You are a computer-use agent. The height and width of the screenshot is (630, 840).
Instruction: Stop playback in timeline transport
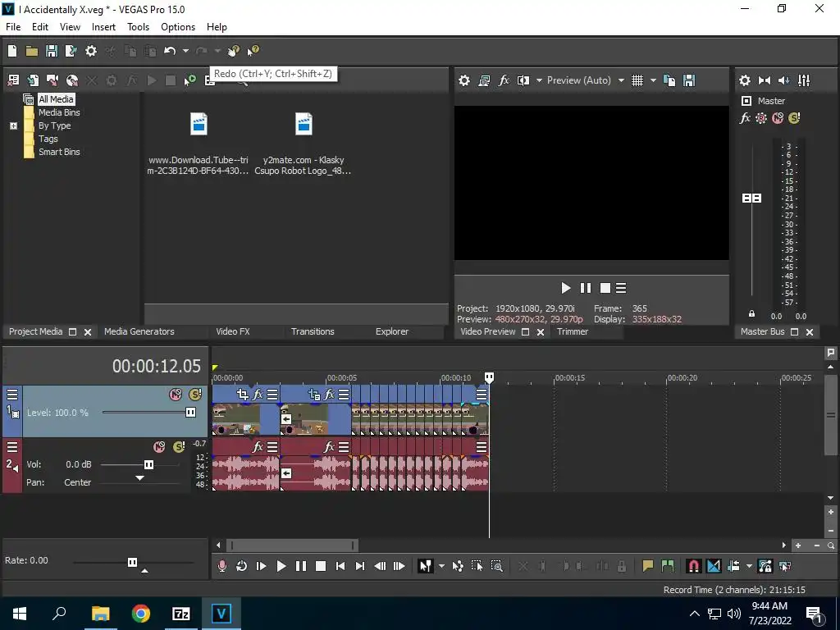click(321, 566)
